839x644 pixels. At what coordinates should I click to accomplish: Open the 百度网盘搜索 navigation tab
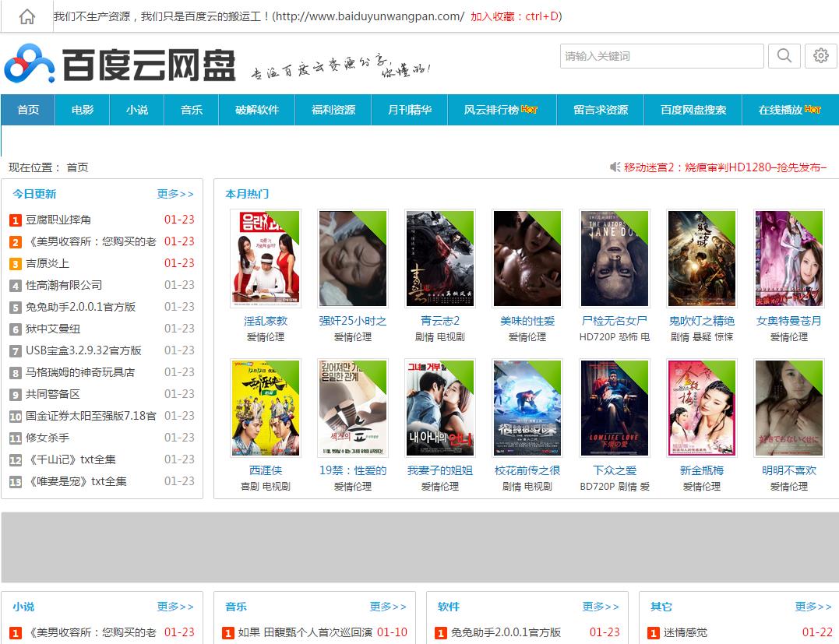[693, 110]
